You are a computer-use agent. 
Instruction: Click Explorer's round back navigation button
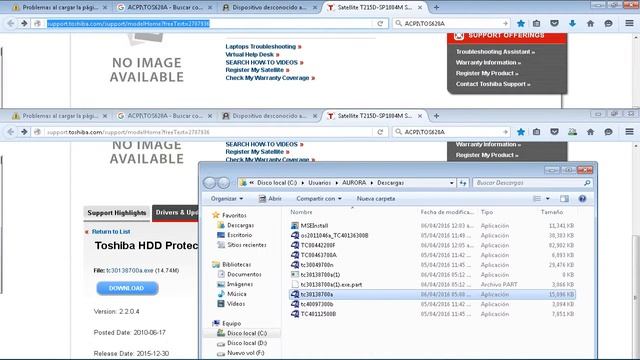(209, 183)
